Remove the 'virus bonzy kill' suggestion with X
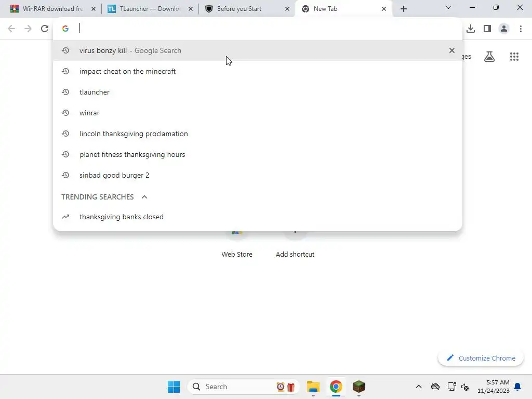This screenshot has height=399, width=532. coord(451,50)
